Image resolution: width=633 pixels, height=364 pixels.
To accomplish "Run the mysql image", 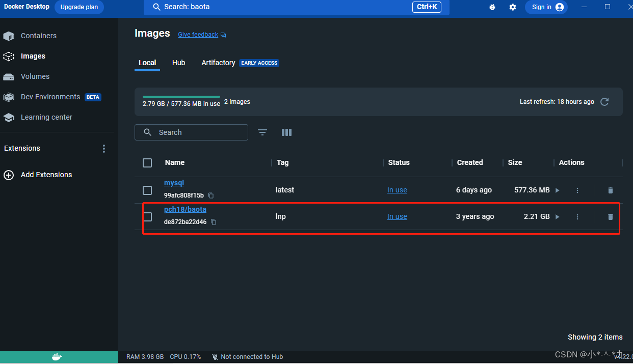I will coord(557,190).
